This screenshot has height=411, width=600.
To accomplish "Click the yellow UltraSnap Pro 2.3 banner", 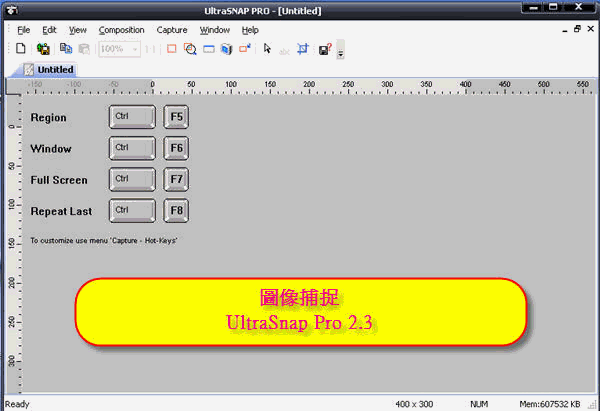I will (x=301, y=313).
